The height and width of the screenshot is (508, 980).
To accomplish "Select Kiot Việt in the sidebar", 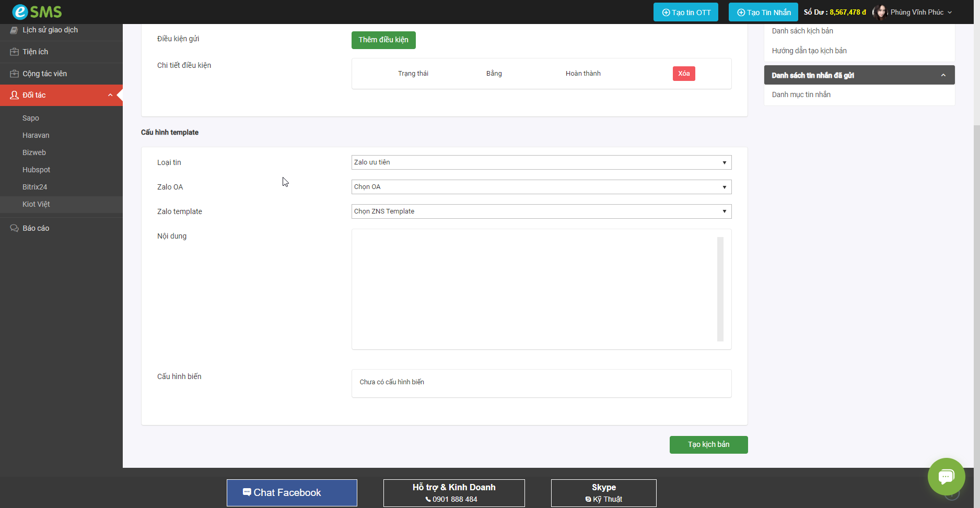I will click(x=36, y=204).
